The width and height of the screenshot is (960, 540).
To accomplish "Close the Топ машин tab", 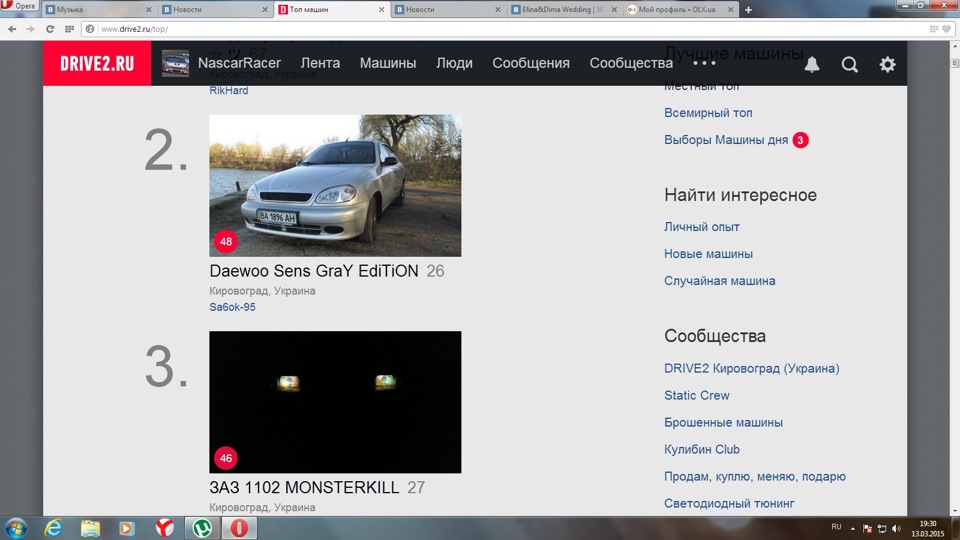I will 381,10.
